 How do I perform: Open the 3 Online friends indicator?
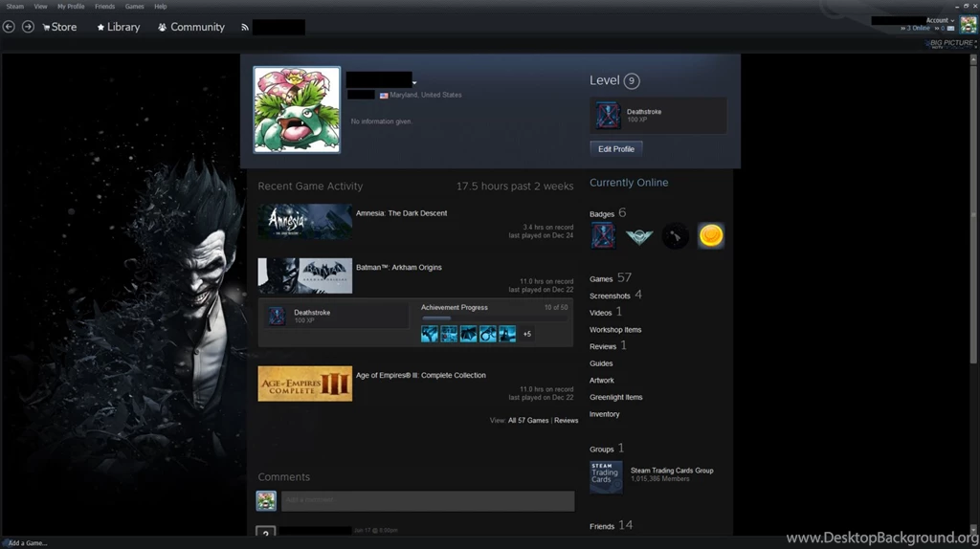pyautogui.click(x=915, y=28)
